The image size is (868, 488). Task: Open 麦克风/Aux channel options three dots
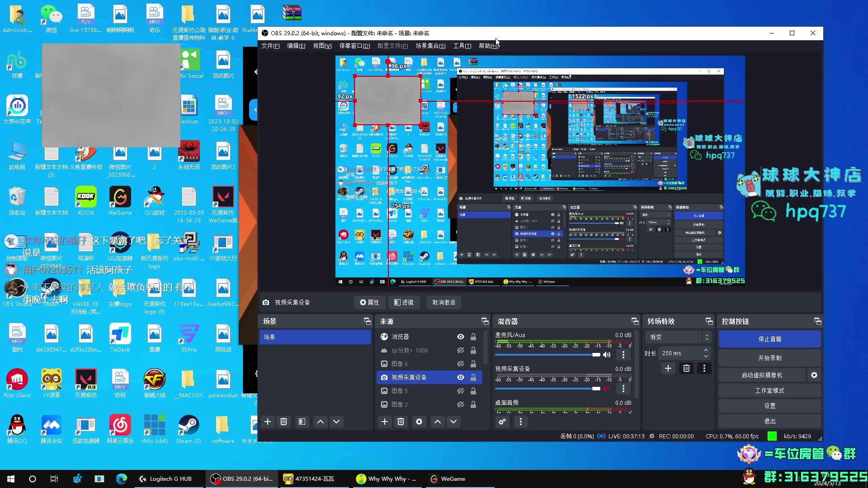point(623,355)
